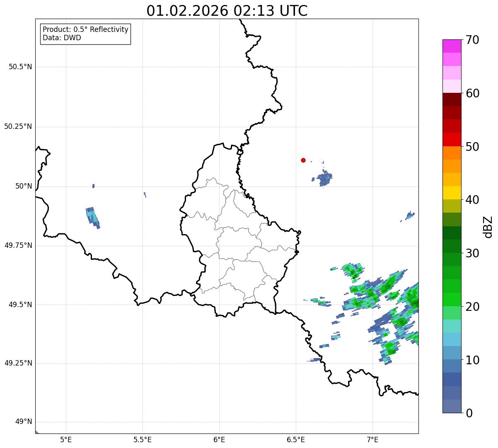
Task: Click the "6°E" longitude label
Action: (219, 439)
